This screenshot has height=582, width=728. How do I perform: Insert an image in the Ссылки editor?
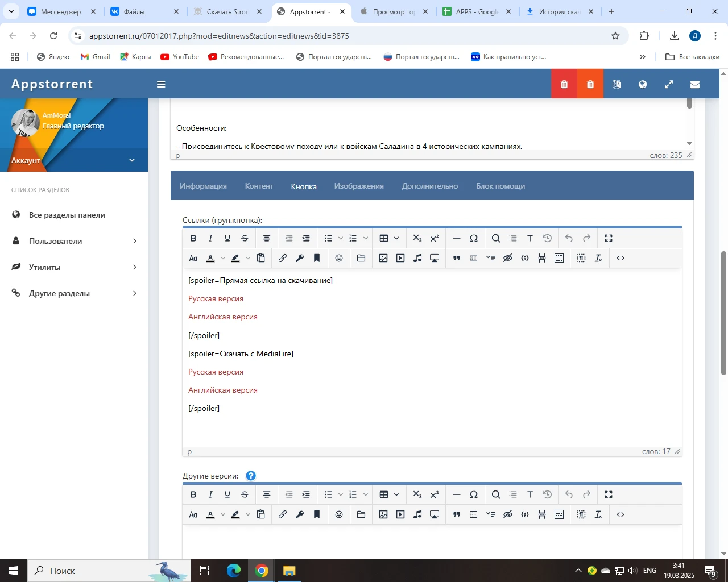click(x=383, y=258)
